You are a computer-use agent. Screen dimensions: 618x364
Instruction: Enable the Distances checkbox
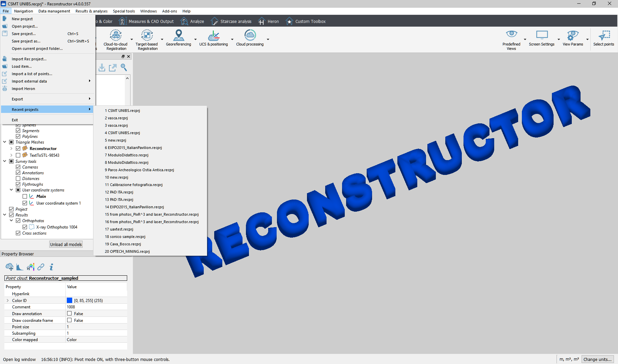click(18, 179)
